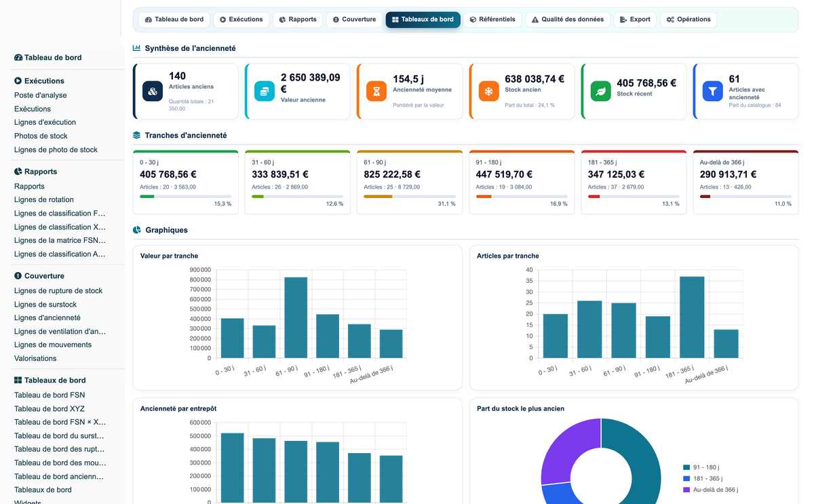The image size is (814, 504).
Task: Click the 0 - 30 j progress bar
Action: (186, 197)
